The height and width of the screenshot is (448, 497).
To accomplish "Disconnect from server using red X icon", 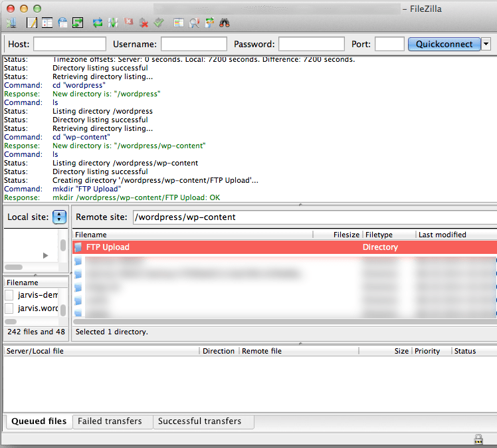I will point(144,23).
